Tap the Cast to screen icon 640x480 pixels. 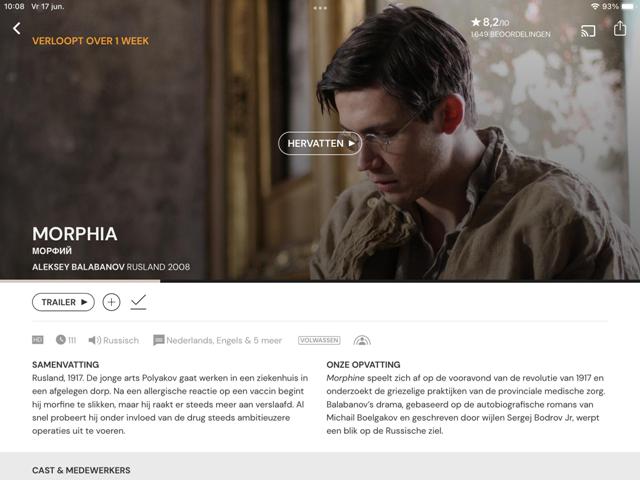pyautogui.click(x=588, y=31)
